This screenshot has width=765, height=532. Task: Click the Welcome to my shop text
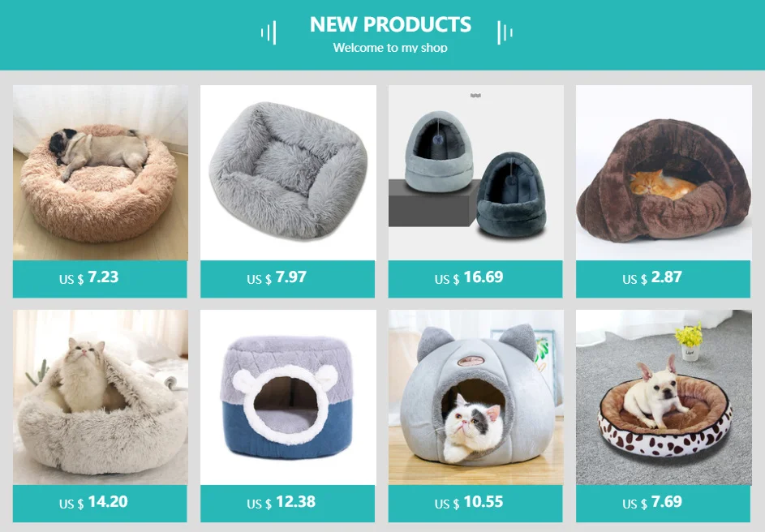tap(390, 48)
